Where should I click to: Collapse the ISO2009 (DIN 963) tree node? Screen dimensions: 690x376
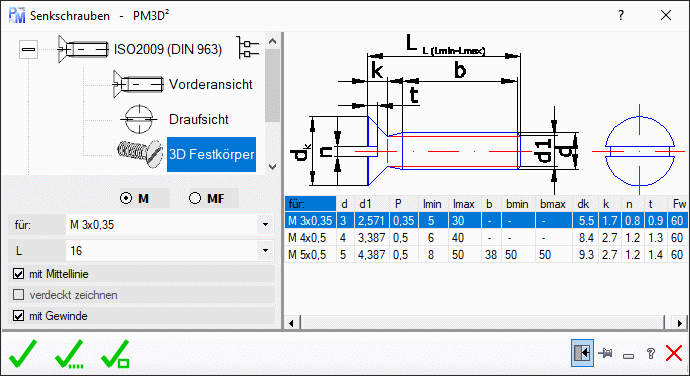click(29, 49)
